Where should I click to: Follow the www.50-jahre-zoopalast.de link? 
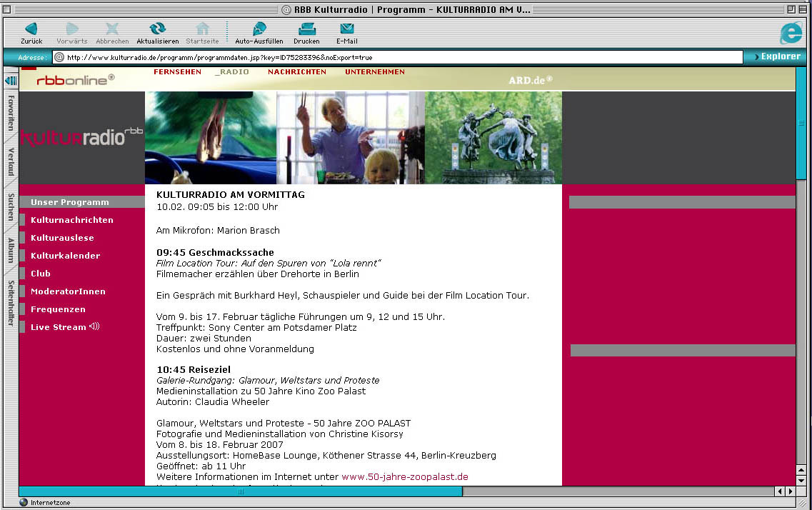point(405,477)
